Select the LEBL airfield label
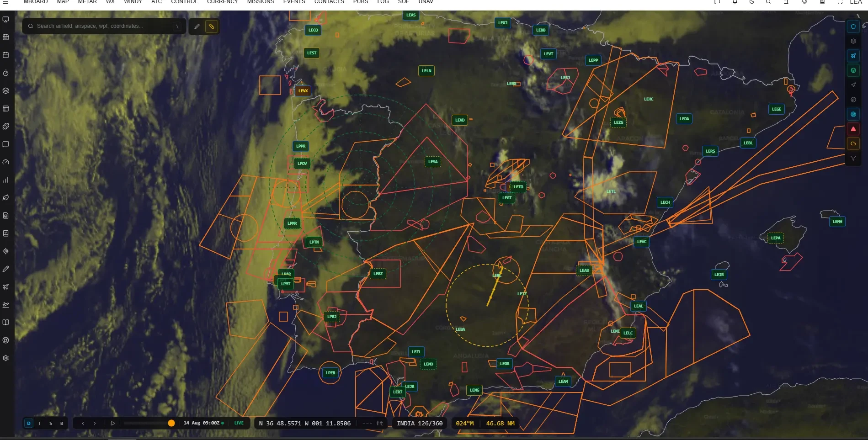 (x=748, y=143)
